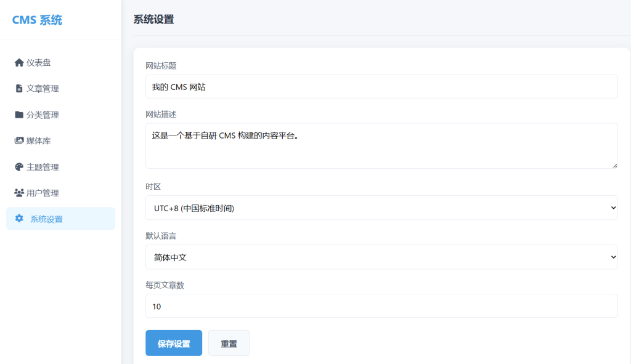Click the CMS 系统 logo title
Viewport: 631px width, 364px height.
click(x=37, y=20)
